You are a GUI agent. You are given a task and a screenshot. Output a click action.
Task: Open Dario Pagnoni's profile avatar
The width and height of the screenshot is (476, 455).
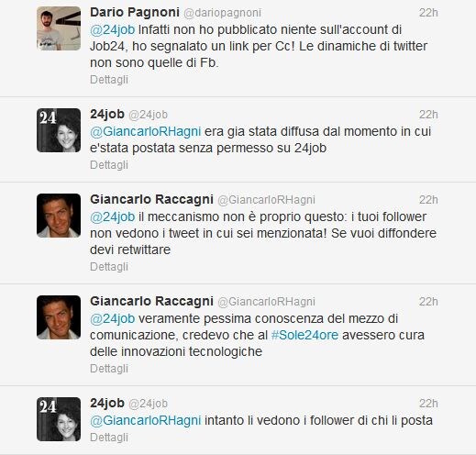[59, 28]
